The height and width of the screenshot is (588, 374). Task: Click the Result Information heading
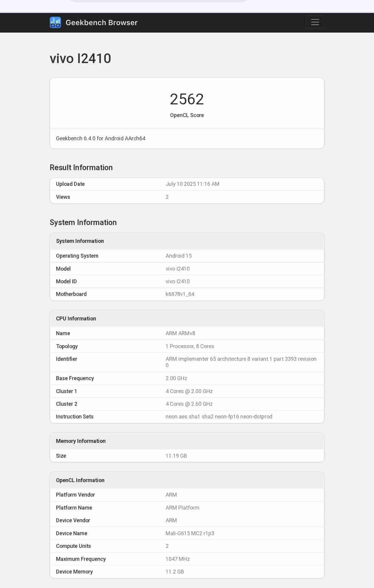(81, 167)
